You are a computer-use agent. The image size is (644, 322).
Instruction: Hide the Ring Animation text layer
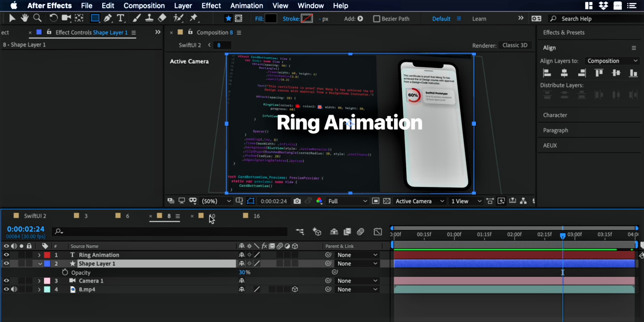(6, 255)
